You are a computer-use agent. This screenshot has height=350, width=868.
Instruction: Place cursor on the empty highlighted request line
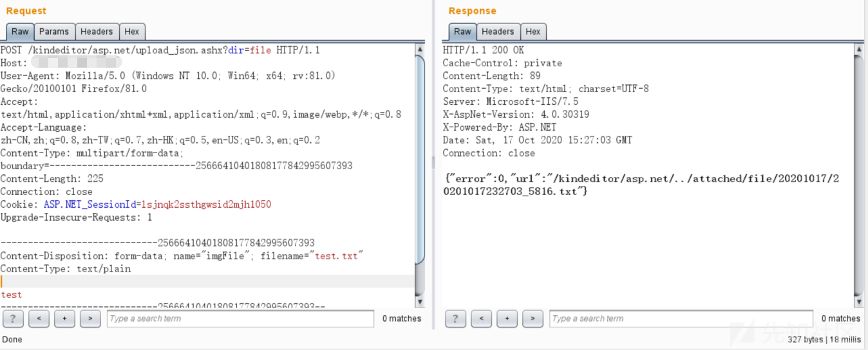pyautogui.click(x=206, y=282)
